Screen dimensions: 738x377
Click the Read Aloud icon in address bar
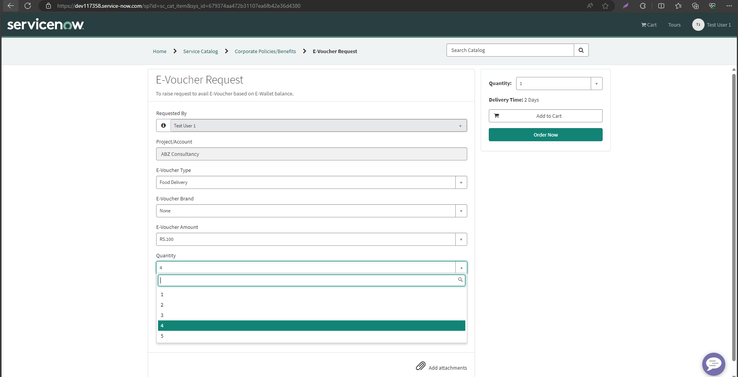pyautogui.click(x=590, y=6)
